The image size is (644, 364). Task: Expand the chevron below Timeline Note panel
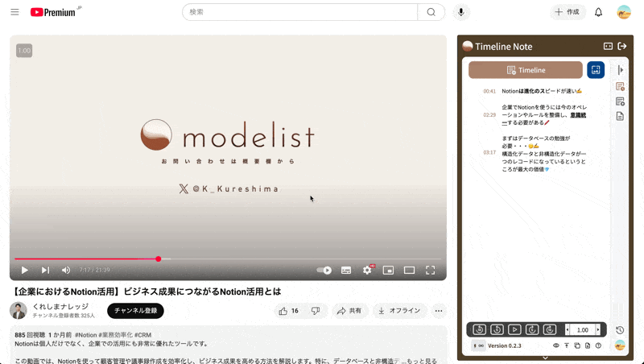coord(545,358)
